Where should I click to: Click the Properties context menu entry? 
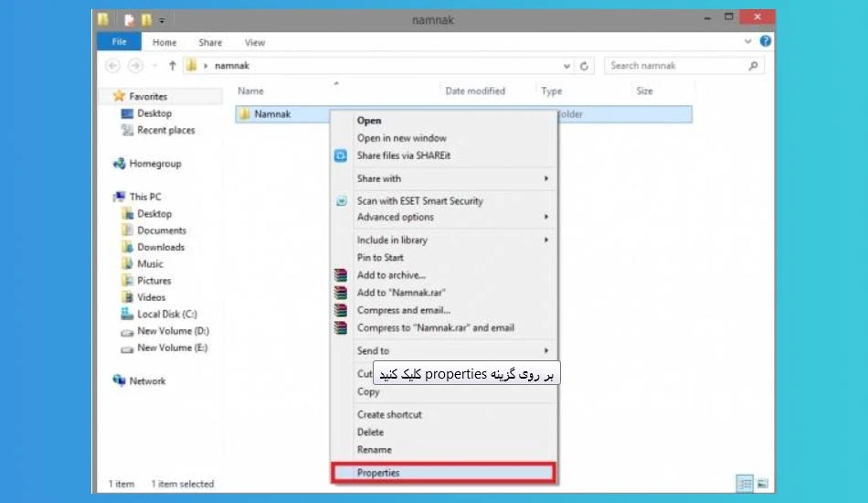[443, 473]
